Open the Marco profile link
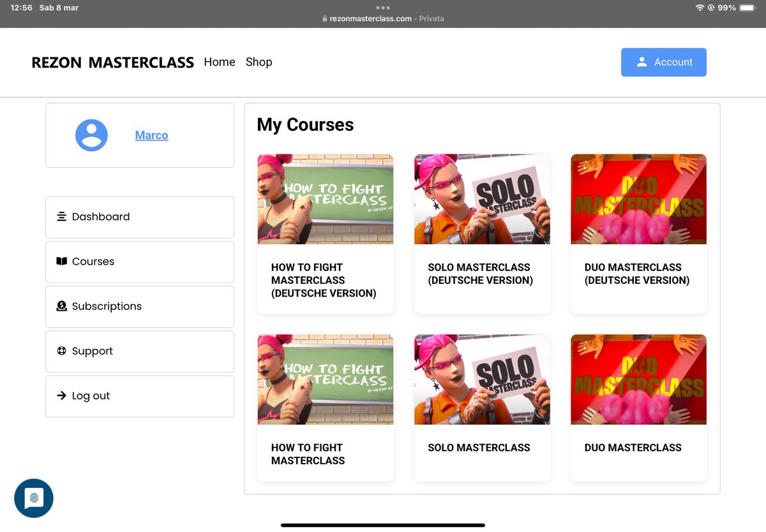The image size is (766, 532). 151,135
